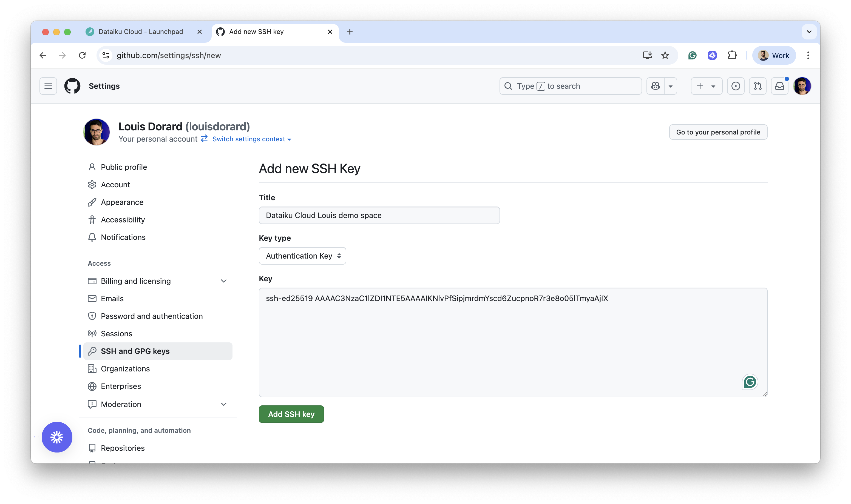
Task: Close the Add new SSH key tab
Action: click(x=330, y=31)
